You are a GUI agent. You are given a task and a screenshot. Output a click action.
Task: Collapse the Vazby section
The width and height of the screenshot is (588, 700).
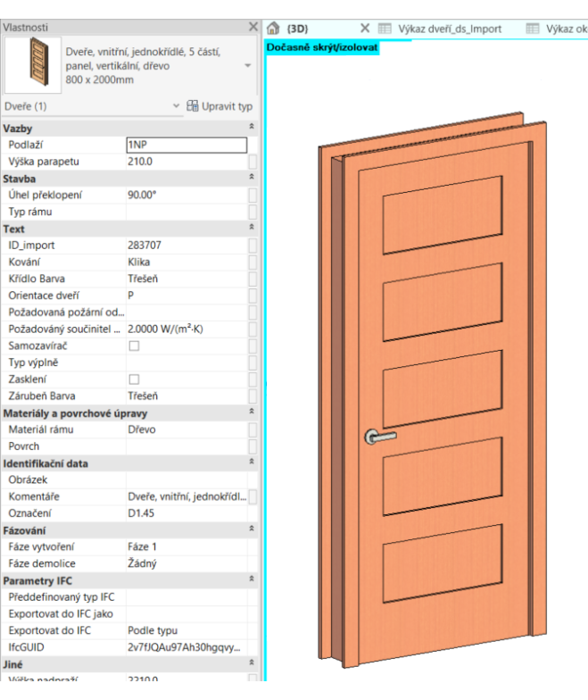[252, 129]
